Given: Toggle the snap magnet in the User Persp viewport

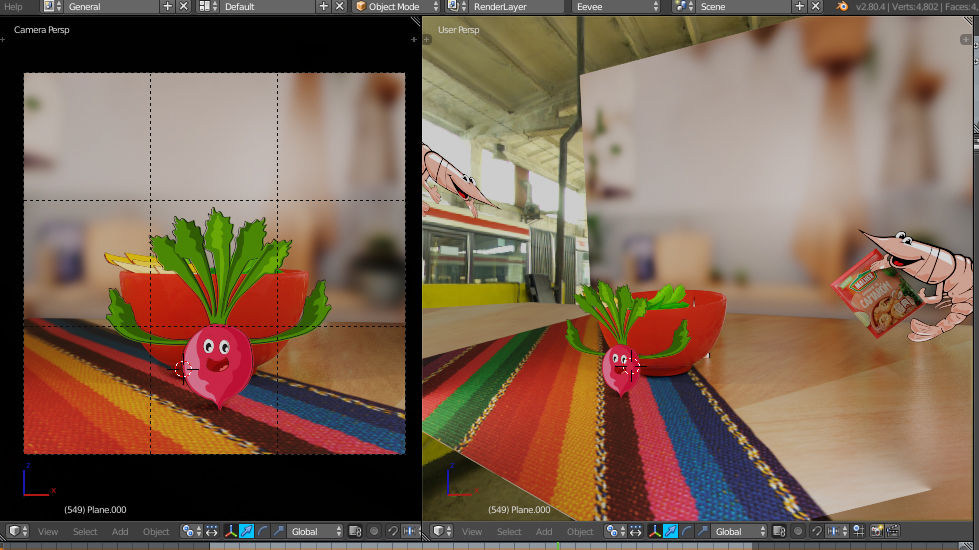Looking at the screenshot, I should pos(817,531).
